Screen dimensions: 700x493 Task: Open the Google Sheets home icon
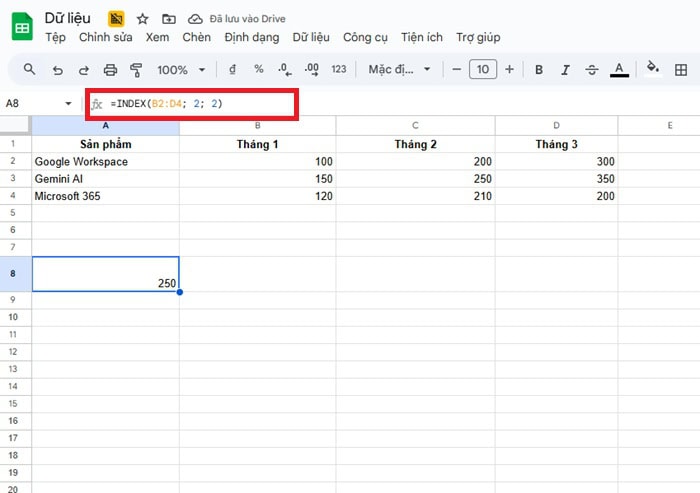(22, 27)
